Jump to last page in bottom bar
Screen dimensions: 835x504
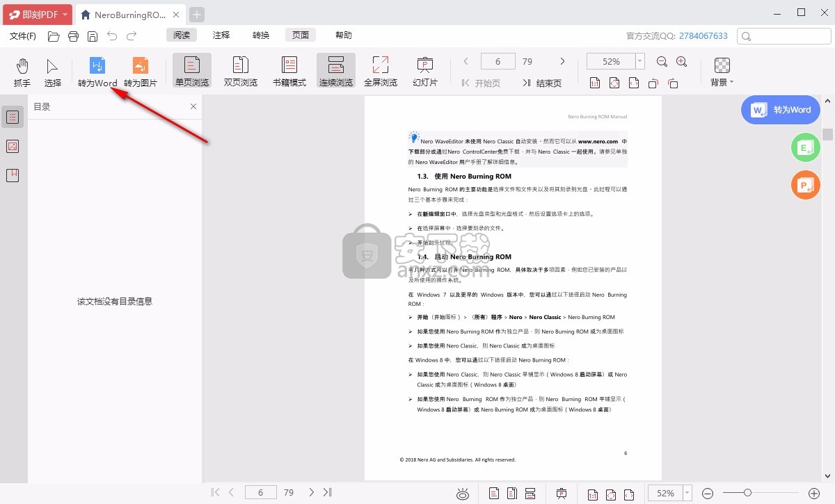328,493
